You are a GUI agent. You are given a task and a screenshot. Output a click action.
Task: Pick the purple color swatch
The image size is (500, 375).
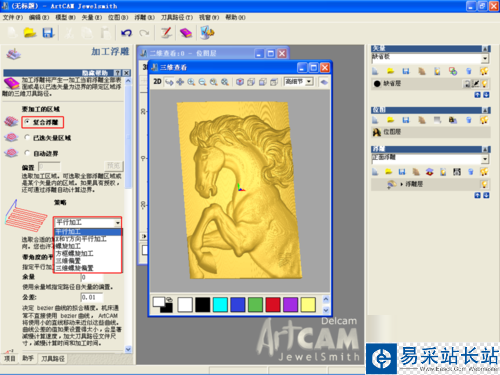pyautogui.click(x=290, y=305)
